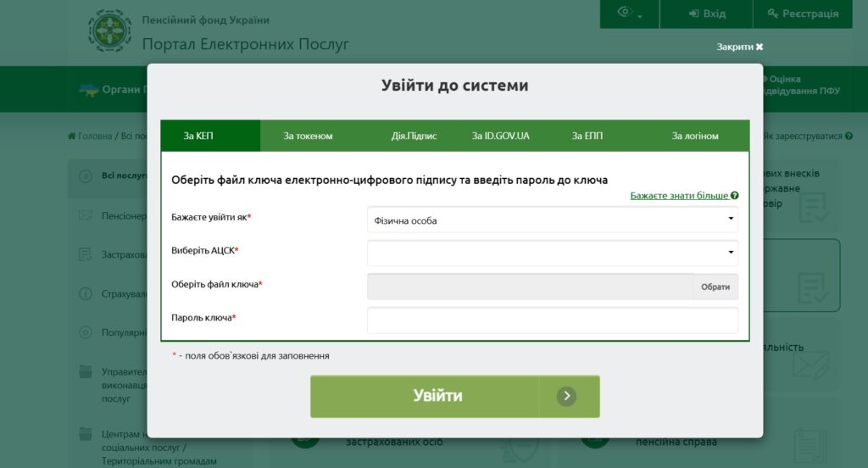Click the Страхувальник info sidebar icon
The height and width of the screenshot is (468, 868).
coord(86,293)
